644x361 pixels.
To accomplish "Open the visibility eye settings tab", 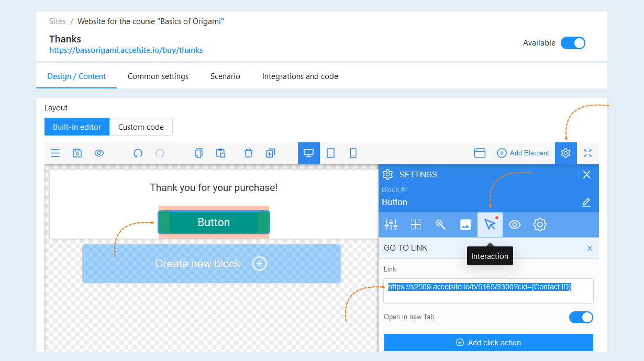I will [x=515, y=225].
